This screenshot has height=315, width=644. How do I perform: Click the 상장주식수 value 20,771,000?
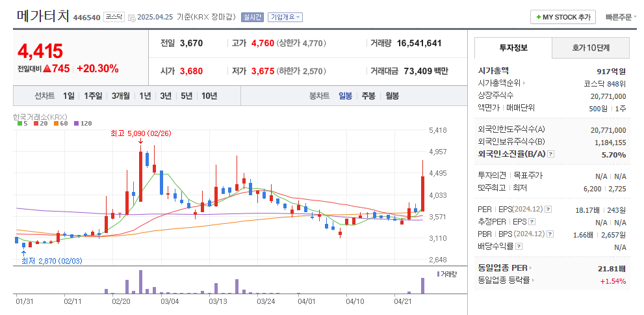608,96
